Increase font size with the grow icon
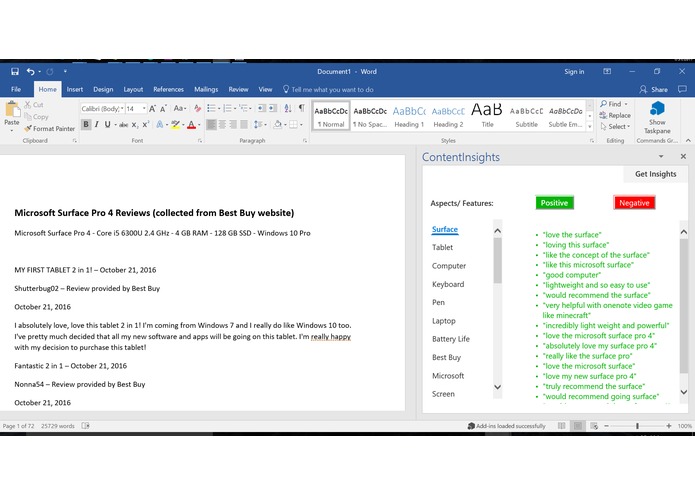695x494 pixels. [152, 109]
